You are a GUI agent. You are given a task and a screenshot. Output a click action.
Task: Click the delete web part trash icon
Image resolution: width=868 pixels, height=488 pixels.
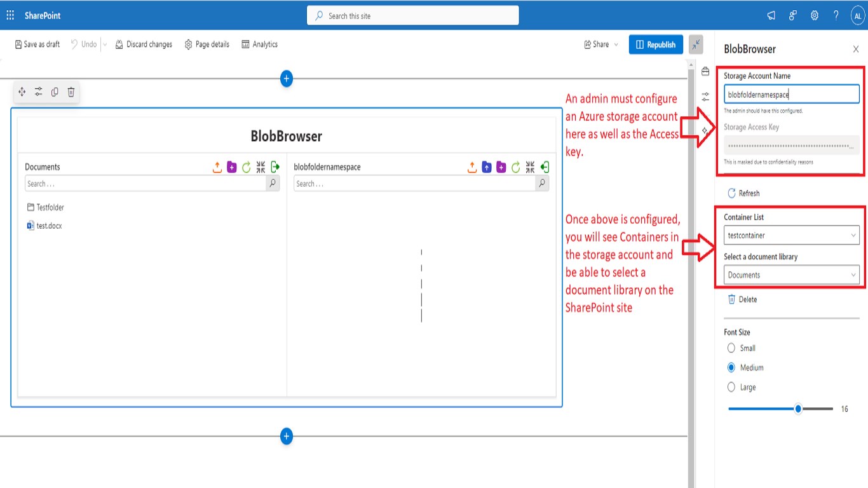coord(71,92)
